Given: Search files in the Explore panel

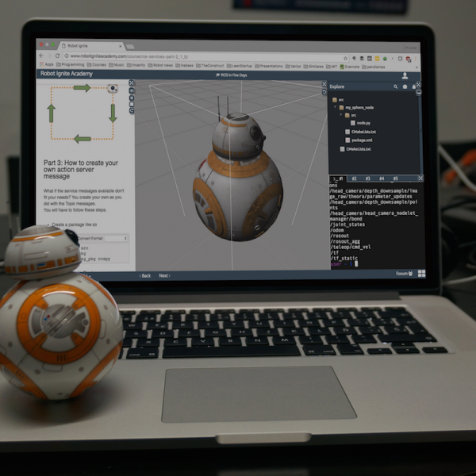Looking at the screenshot, I should 396,86.
